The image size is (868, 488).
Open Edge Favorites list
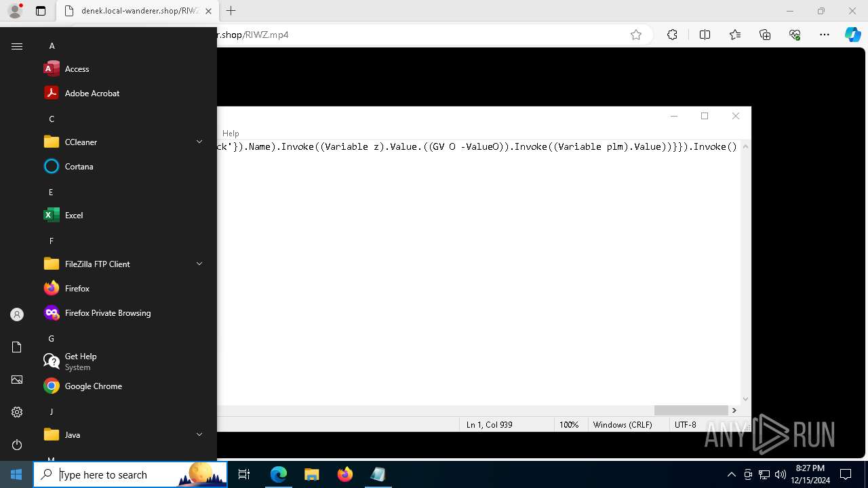[x=735, y=35]
